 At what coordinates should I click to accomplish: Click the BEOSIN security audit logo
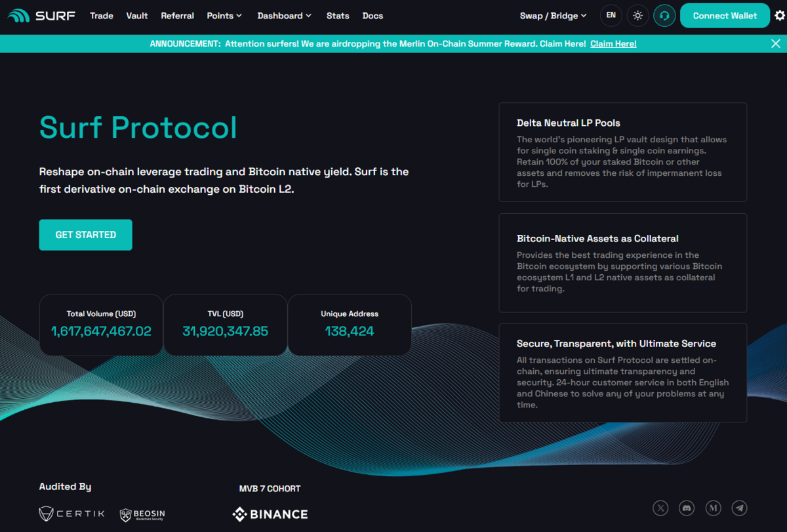click(142, 514)
